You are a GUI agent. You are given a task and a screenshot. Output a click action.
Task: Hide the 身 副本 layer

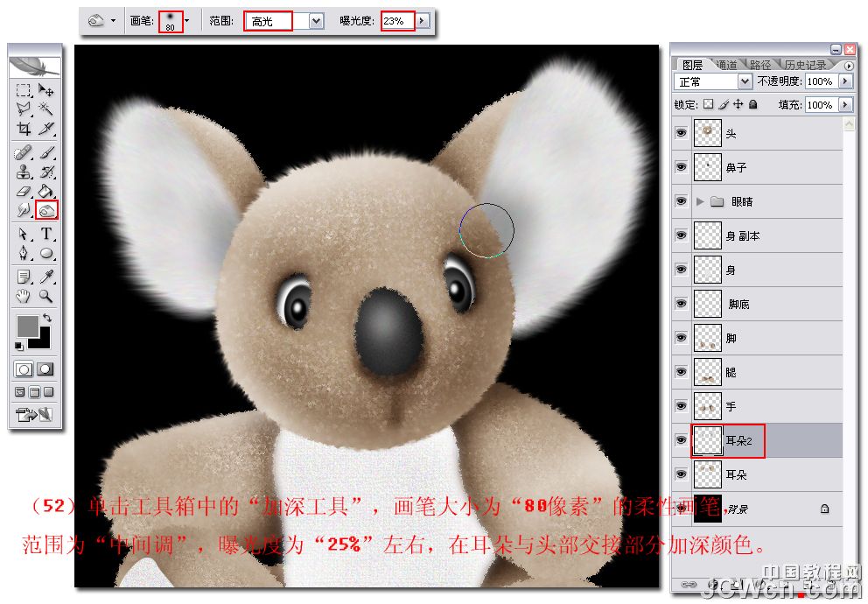tap(681, 235)
